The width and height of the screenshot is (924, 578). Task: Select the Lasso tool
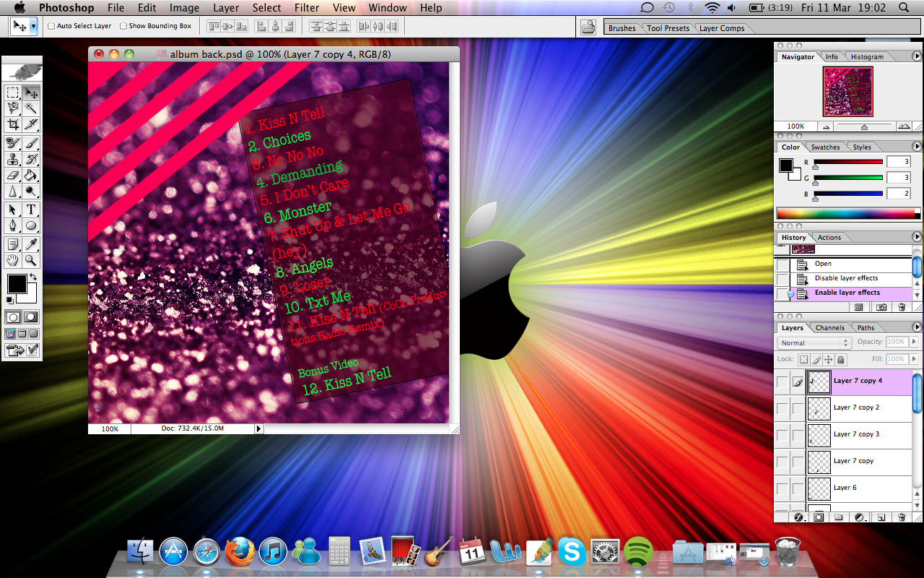click(13, 108)
